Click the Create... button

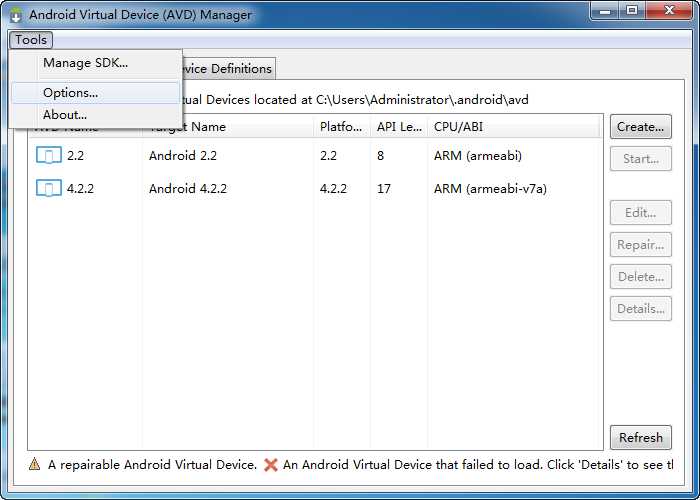coord(641,127)
